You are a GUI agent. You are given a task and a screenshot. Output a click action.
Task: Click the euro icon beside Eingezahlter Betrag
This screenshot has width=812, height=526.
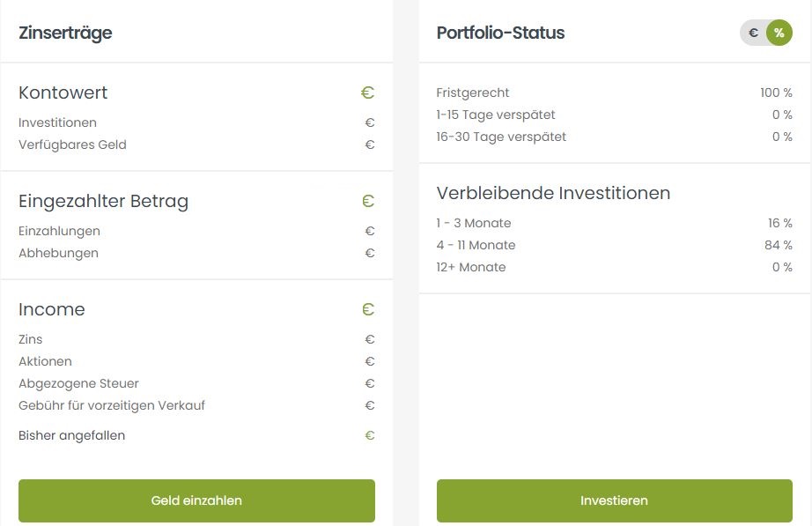tap(367, 201)
